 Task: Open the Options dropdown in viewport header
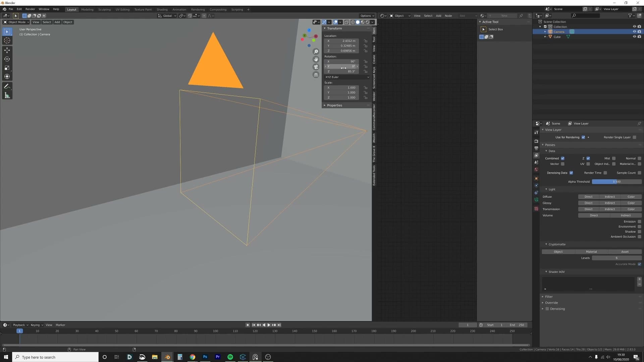tap(367, 16)
